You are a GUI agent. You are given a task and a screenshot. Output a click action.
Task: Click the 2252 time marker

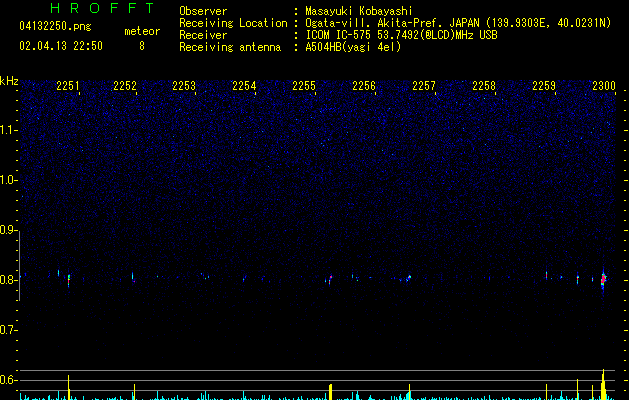pos(125,86)
